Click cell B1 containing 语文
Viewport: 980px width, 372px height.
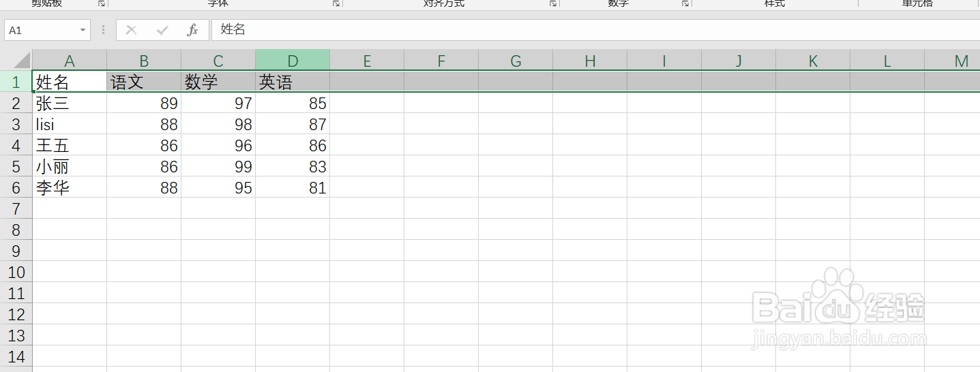pos(144,82)
